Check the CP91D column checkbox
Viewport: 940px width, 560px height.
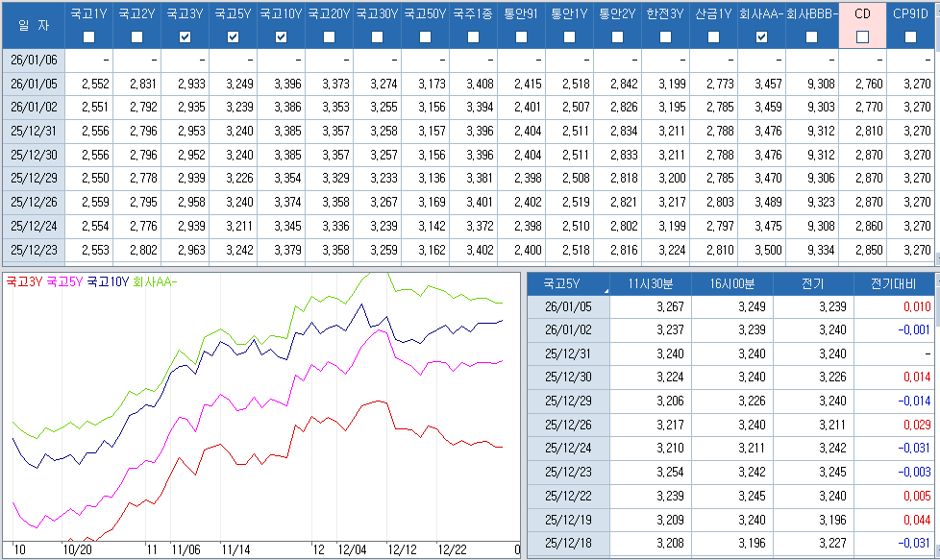910,37
